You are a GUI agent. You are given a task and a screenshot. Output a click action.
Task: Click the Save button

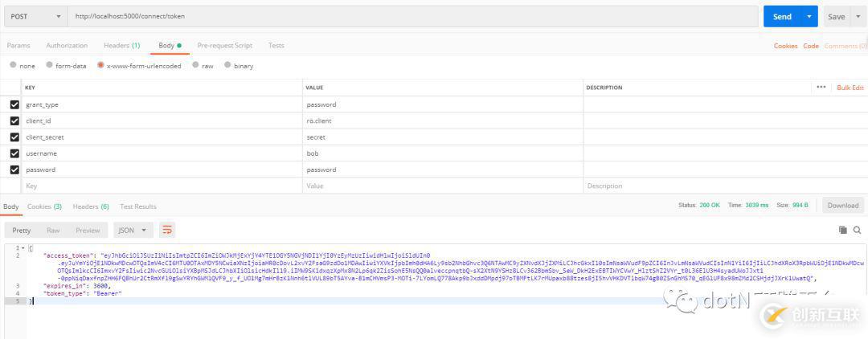[836, 17]
